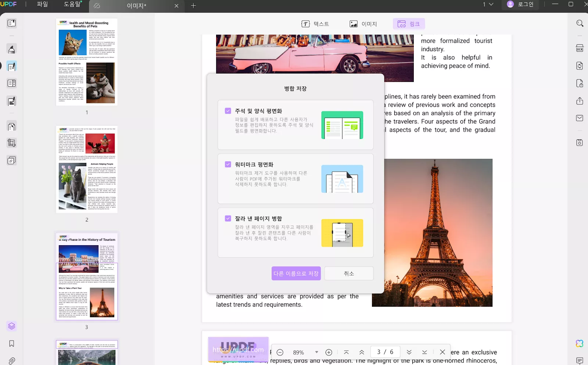Click 취소 button in dialog
The width and height of the screenshot is (588, 365).
(349, 273)
